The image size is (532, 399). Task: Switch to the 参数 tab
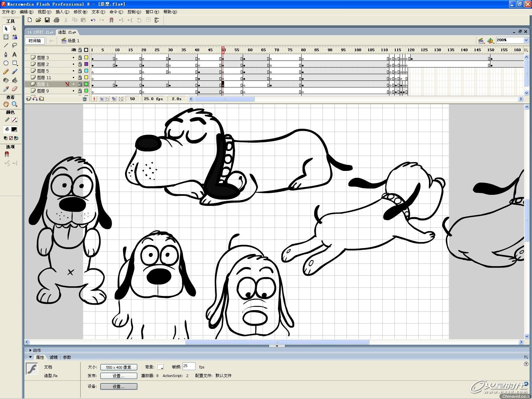67,357
